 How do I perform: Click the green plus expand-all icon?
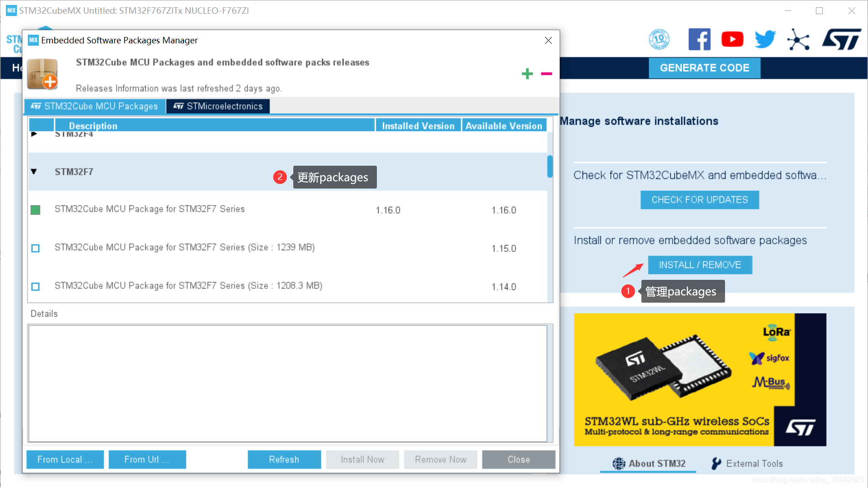pyautogui.click(x=527, y=73)
